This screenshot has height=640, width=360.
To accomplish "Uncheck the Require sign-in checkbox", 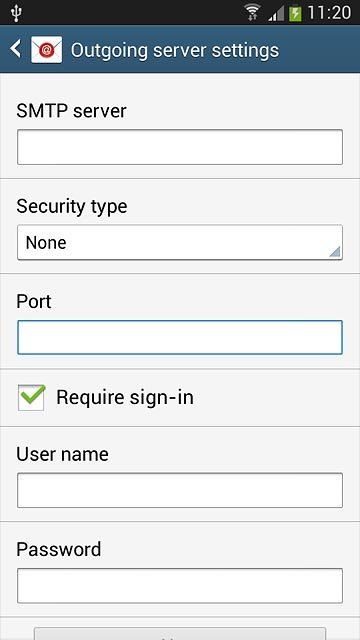I will coord(31,397).
